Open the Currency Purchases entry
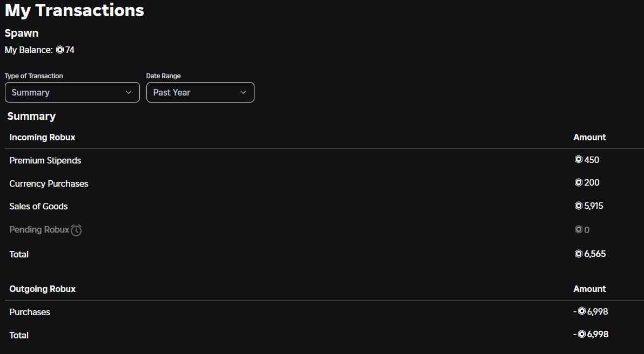The width and height of the screenshot is (644, 354). tap(49, 183)
